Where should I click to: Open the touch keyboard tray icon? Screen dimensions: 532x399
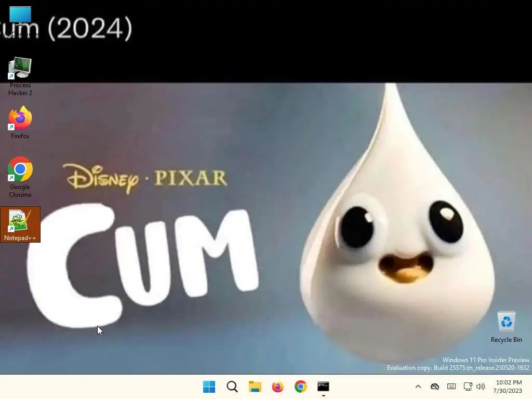click(451, 387)
